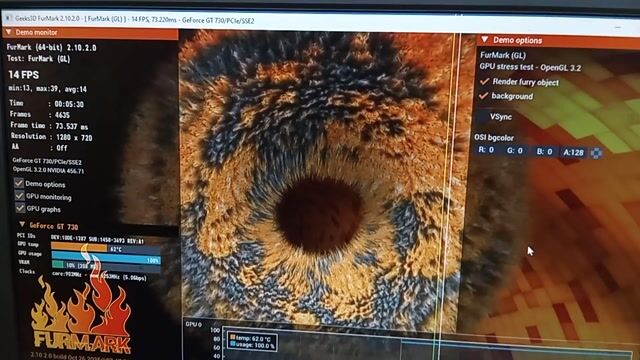
Task: Click the GPU 0 graph label
Action: tap(193, 324)
